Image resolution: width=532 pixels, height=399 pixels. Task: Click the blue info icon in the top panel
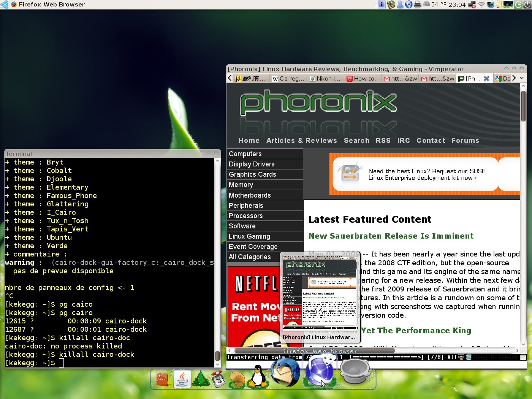pos(382,5)
